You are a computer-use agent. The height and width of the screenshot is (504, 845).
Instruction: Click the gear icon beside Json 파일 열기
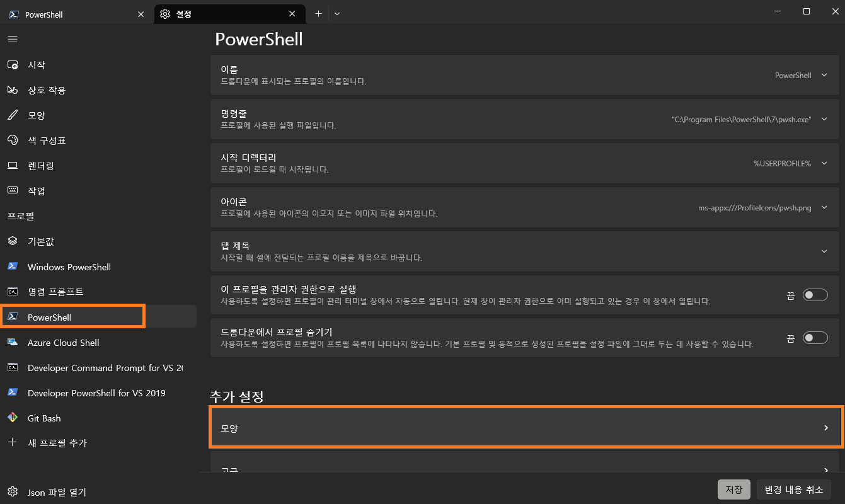pyautogui.click(x=13, y=492)
